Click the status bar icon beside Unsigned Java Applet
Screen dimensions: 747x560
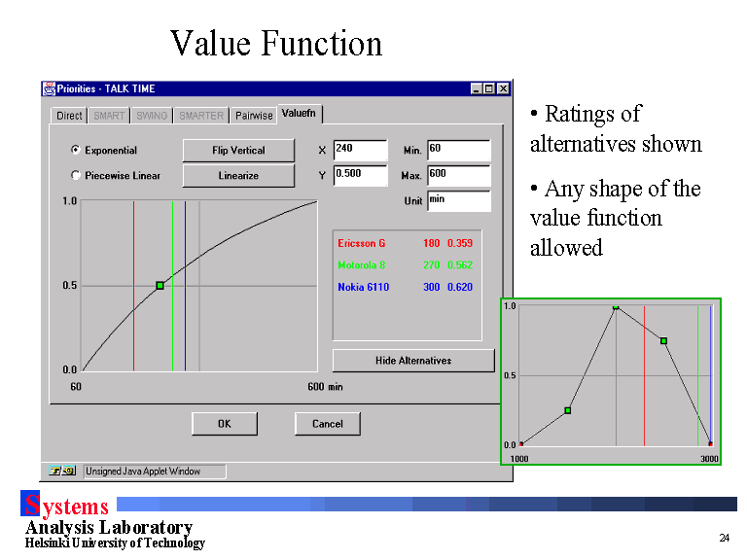(62, 472)
